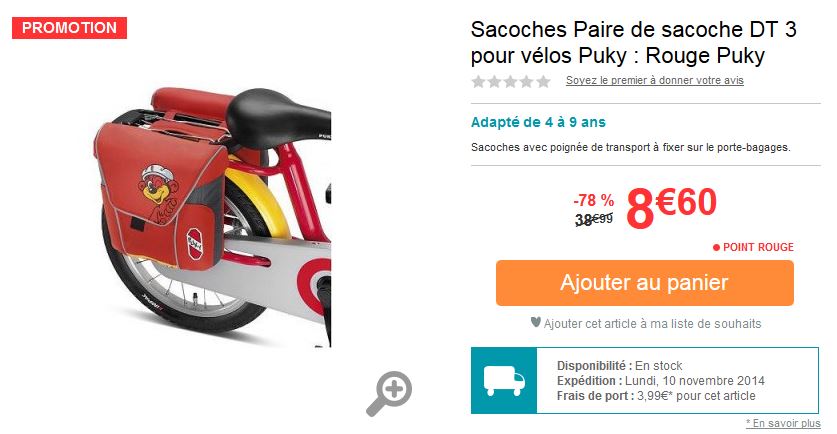Add the product with Ajouter au panier

(x=644, y=283)
